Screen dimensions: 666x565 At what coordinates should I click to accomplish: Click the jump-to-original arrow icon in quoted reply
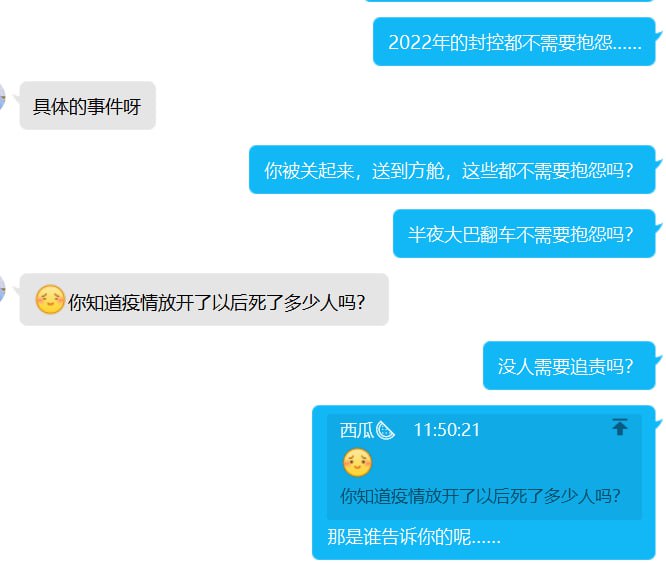pyautogui.click(x=620, y=427)
